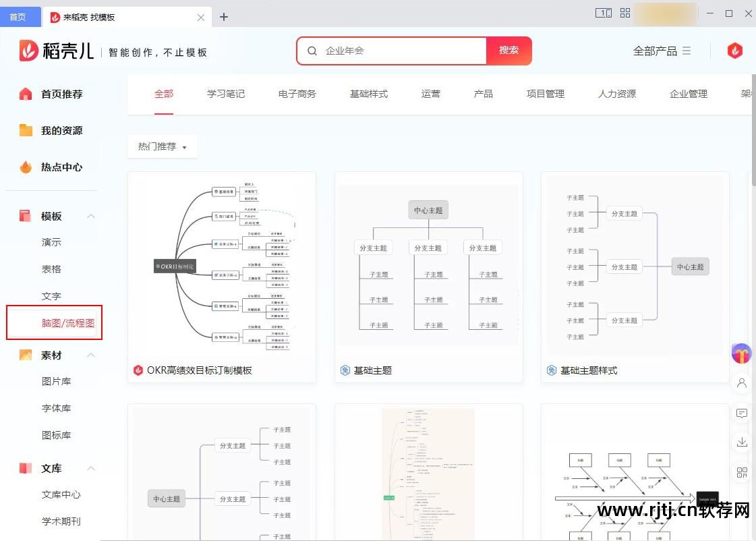Click the 素材 section icon
This screenshot has height=541, width=756.
(25, 355)
